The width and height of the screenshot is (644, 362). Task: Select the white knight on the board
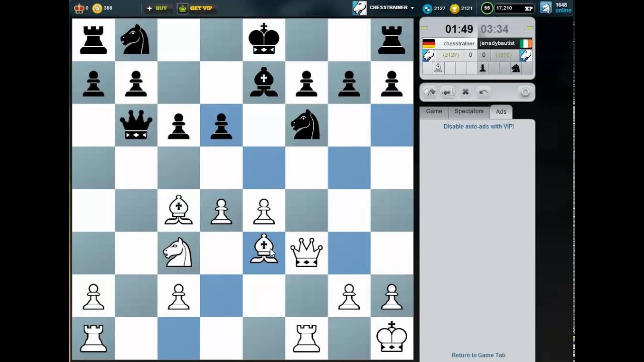(x=179, y=252)
